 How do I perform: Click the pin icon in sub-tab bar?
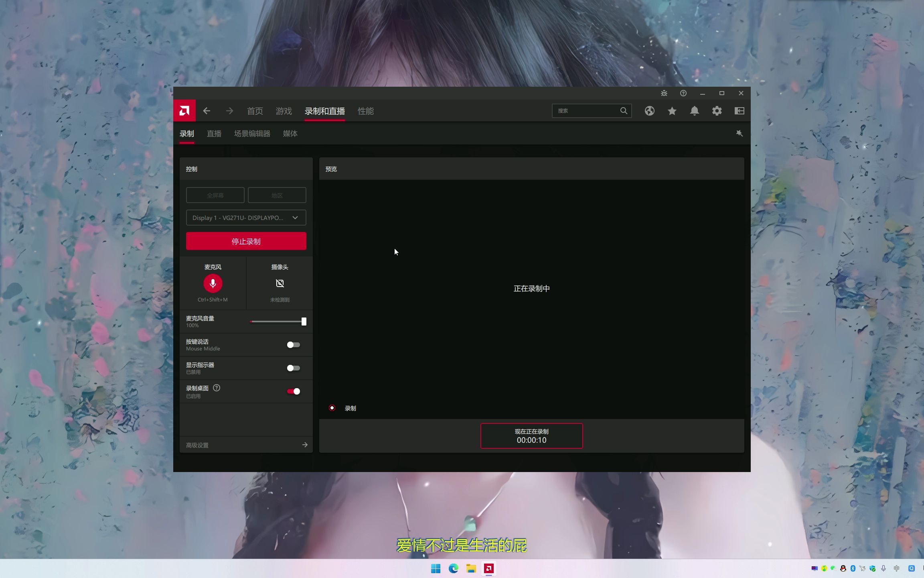click(x=739, y=133)
